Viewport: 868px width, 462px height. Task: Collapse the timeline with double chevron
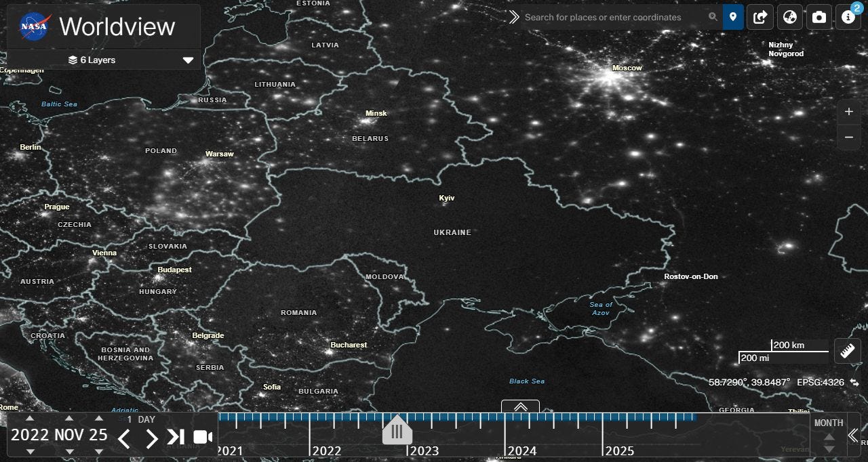tap(853, 436)
